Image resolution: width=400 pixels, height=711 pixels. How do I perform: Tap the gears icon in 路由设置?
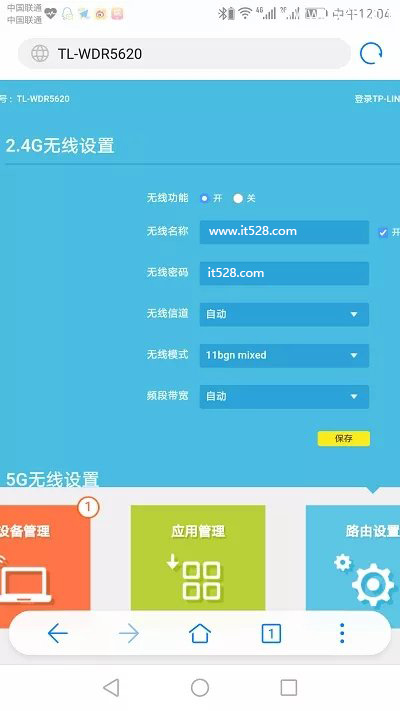coord(364,580)
